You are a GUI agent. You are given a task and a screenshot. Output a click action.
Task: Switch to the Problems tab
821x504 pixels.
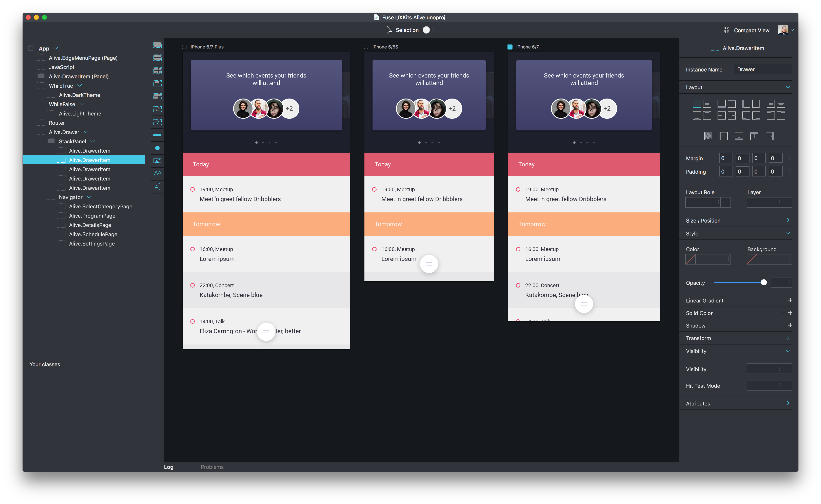click(212, 467)
